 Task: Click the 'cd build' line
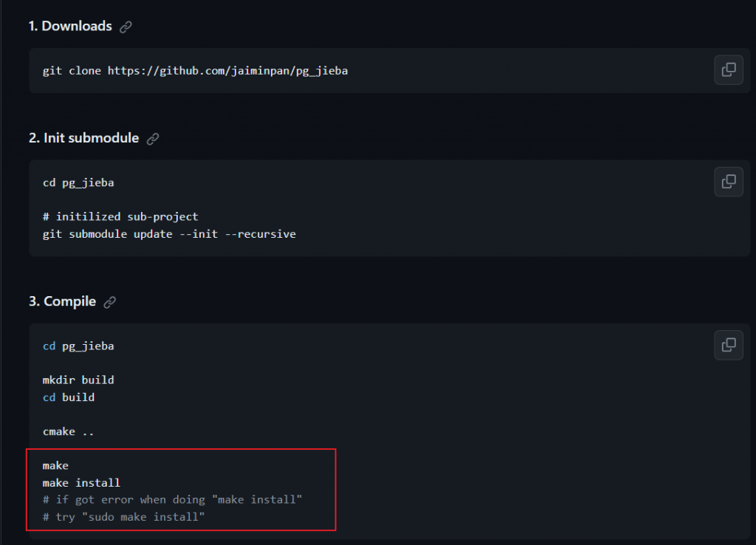tap(69, 397)
